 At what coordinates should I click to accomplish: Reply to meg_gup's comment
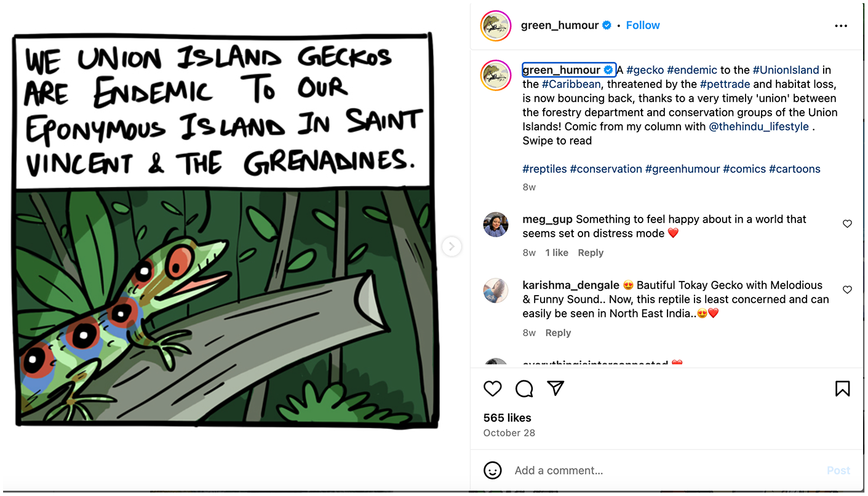pyautogui.click(x=591, y=253)
